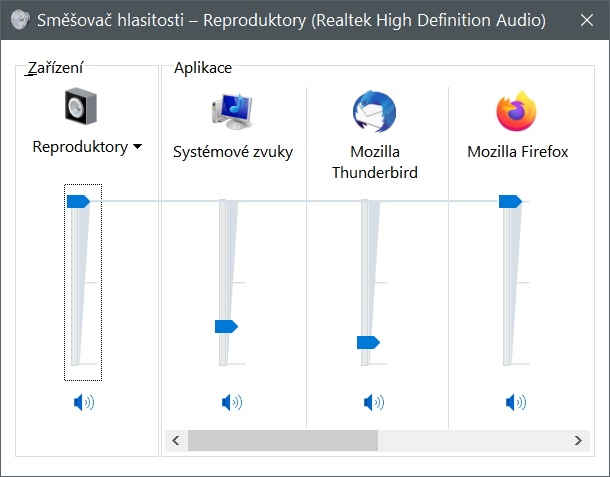Screen dimensions: 610x477
Task: Click the Systémové zvuky icon
Action: [x=234, y=110]
